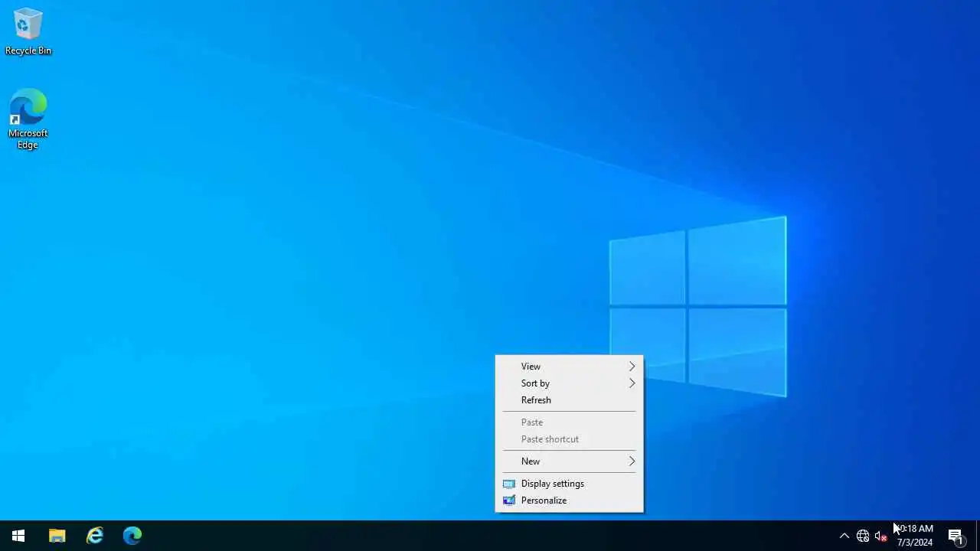Choose Display settings from the context menu
This screenshot has height=551, width=980.
point(569,484)
